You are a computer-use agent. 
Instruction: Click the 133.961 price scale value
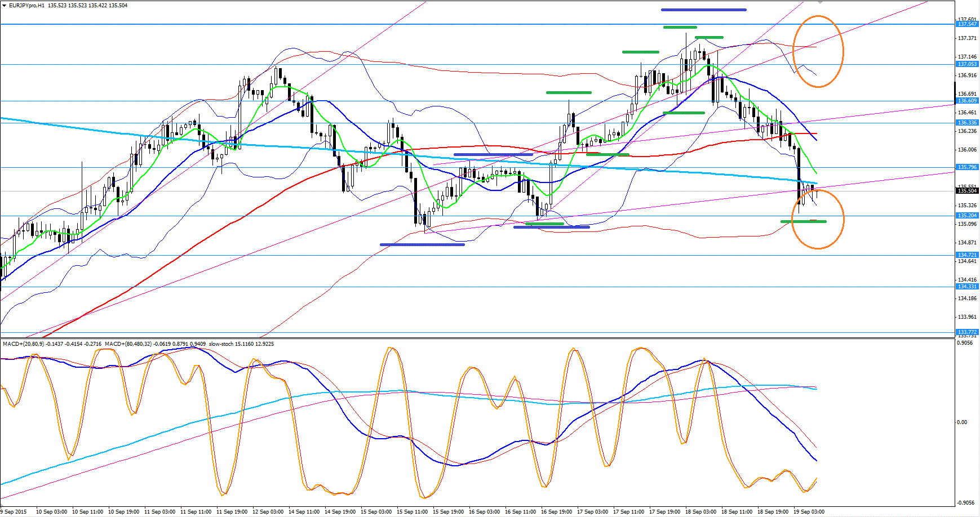coord(967,317)
